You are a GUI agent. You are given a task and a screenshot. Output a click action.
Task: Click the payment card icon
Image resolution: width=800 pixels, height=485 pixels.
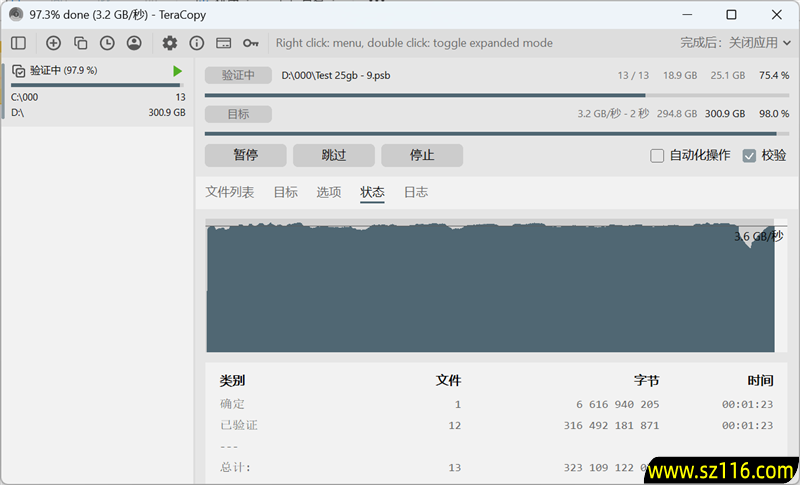click(x=223, y=43)
